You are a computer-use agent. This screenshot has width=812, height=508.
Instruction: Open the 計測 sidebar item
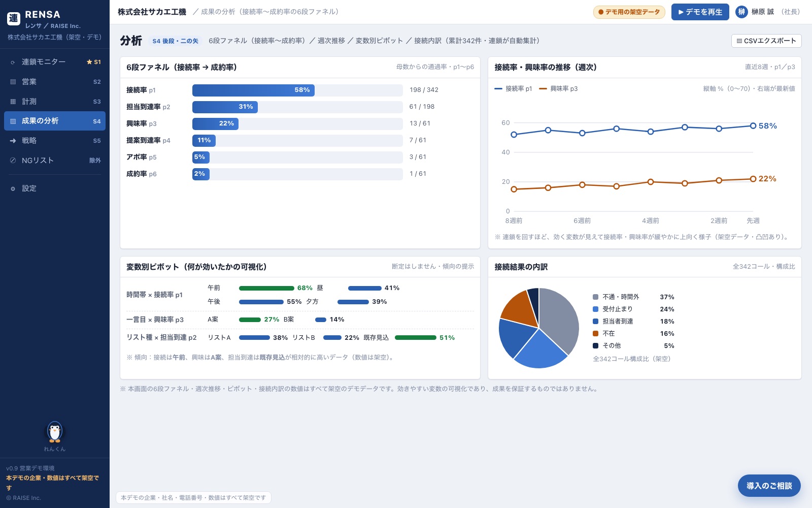[55, 102]
